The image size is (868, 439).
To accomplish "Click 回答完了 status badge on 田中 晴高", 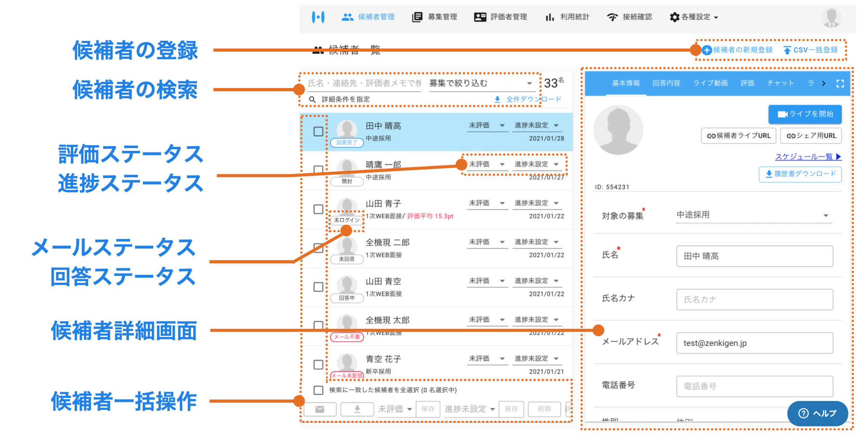I will click(347, 143).
